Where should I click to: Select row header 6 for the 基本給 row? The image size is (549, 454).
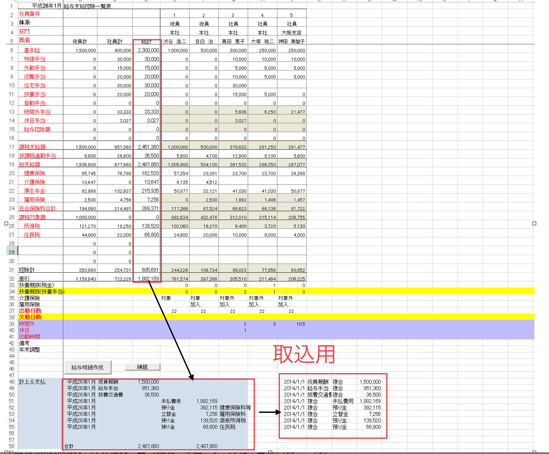(x=12, y=50)
